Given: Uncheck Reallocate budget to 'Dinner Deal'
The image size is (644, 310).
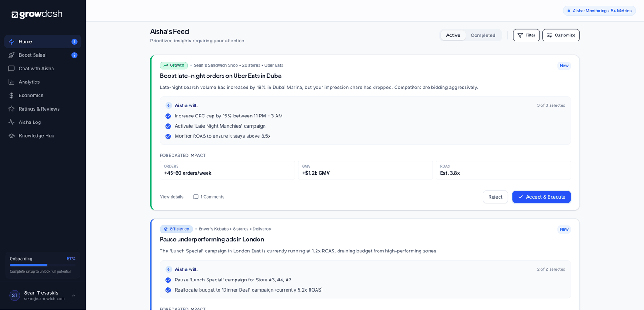Looking at the screenshot, I should coord(168,290).
